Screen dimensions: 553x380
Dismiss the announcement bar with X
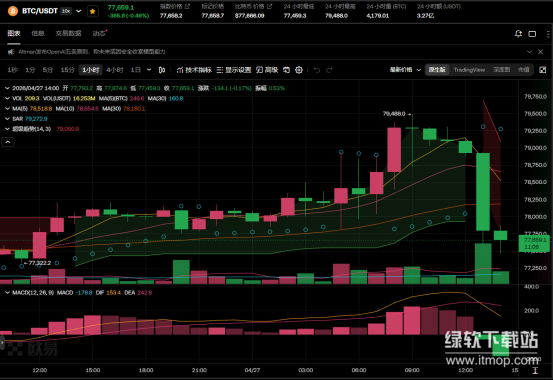click(540, 52)
